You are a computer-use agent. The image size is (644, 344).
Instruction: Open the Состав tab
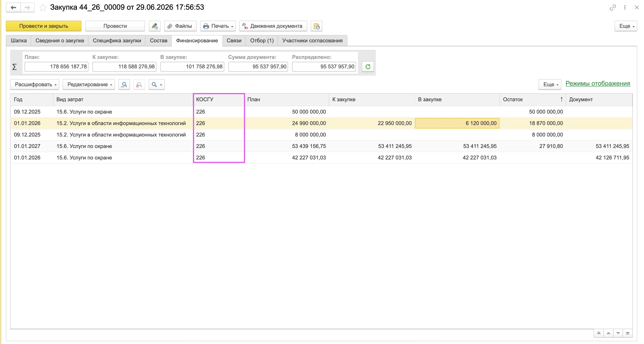[x=159, y=41]
